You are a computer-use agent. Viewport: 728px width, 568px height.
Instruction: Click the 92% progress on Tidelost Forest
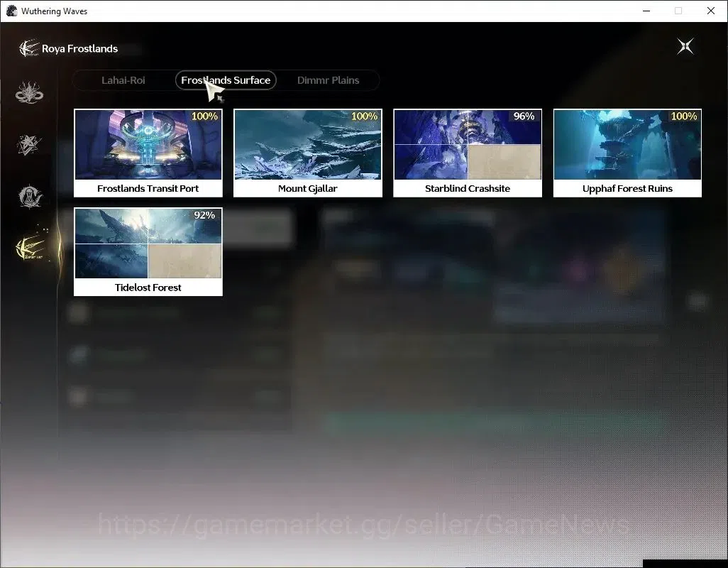click(204, 215)
